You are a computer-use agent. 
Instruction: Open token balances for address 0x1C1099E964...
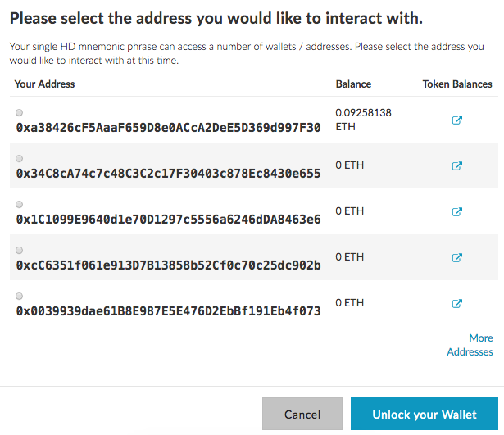pos(457,211)
